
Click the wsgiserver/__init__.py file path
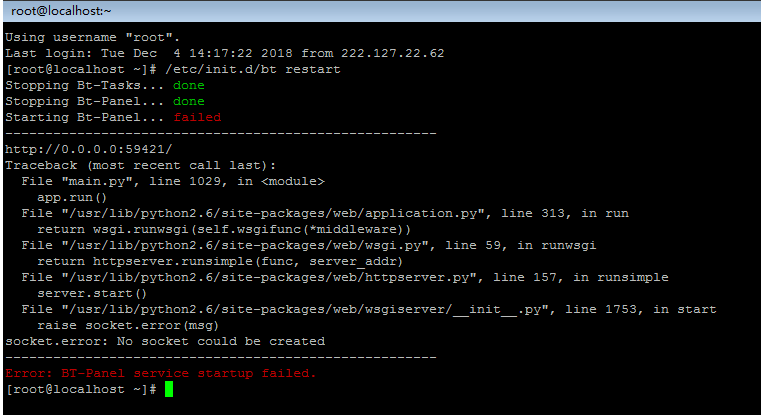(x=309, y=309)
